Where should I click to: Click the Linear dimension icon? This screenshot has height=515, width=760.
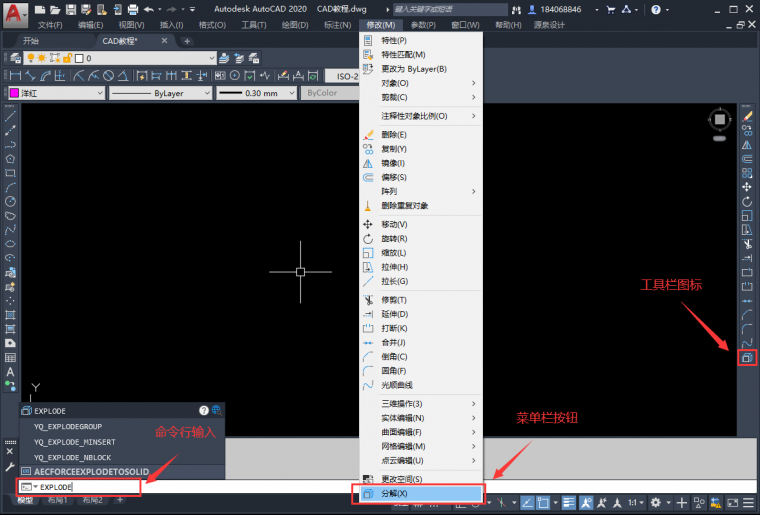point(16,76)
